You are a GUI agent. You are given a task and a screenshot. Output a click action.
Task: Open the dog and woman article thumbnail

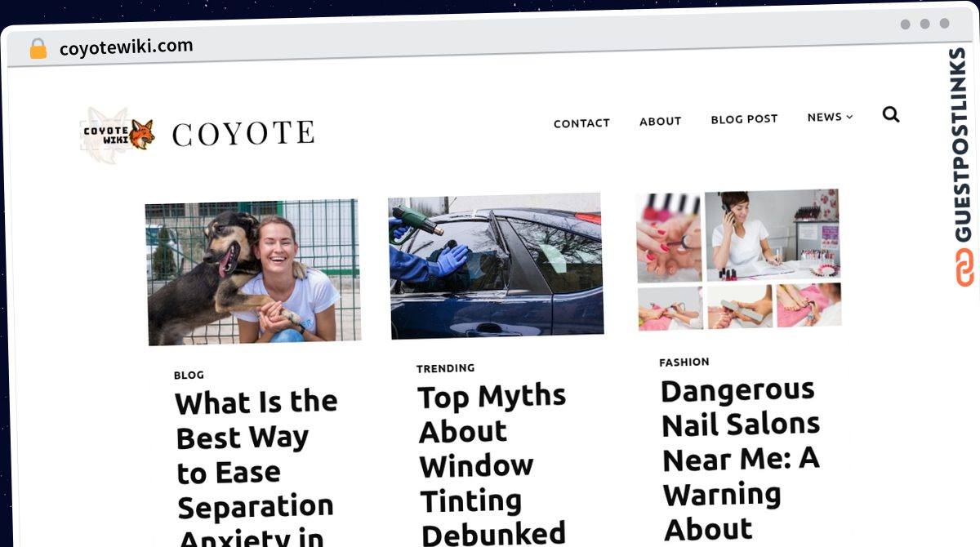pyautogui.click(x=253, y=271)
